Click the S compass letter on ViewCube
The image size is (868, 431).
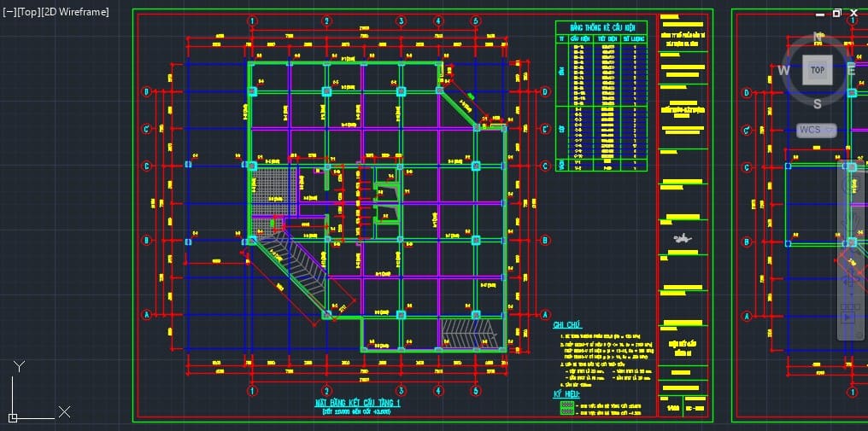tap(818, 104)
